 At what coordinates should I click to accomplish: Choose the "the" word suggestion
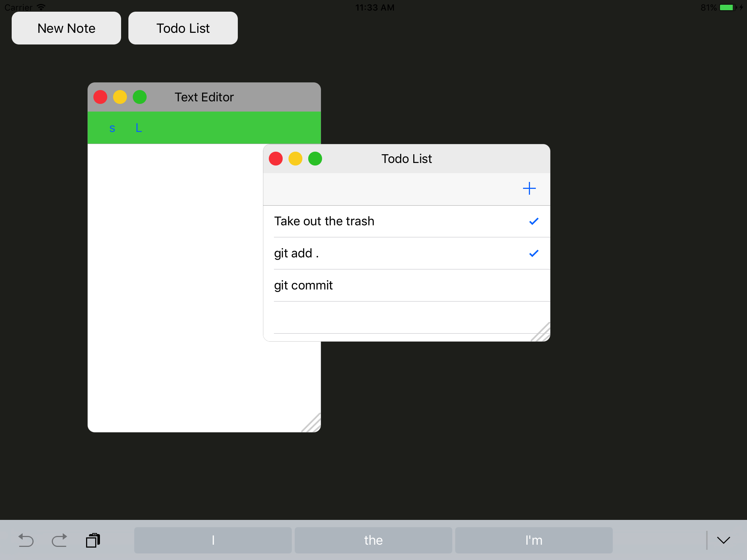(x=373, y=540)
